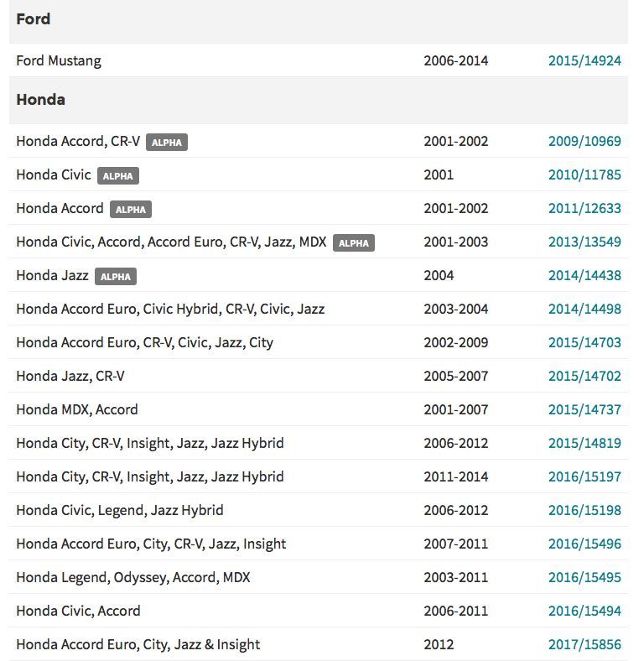Select year range 2002-2009
This screenshot has height=661, width=644.
455,343
